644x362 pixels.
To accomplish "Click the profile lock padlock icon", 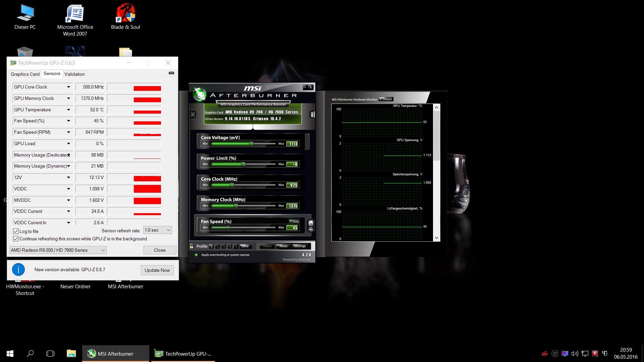I will tap(192, 246).
